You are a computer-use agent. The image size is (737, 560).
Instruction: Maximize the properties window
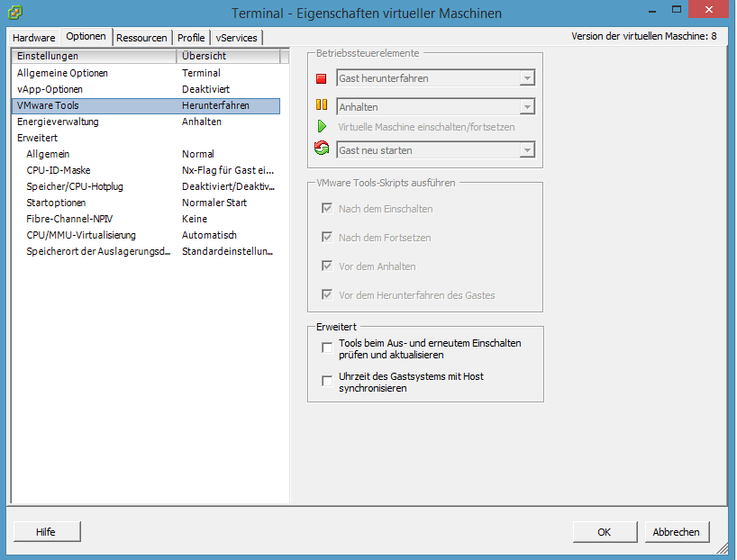pos(677,10)
